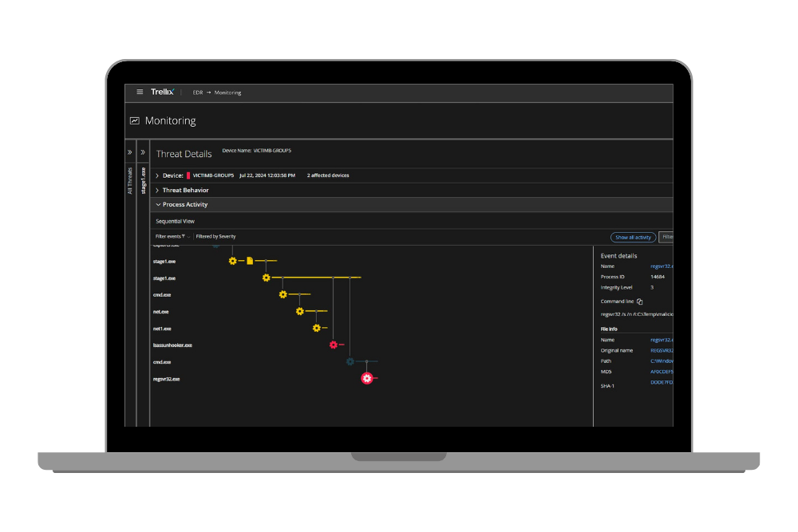The image size is (798, 532).
Task: Click the file Path link
Action: [662, 361]
